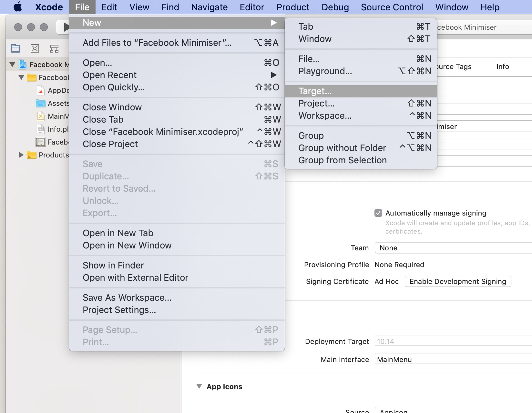Open the Find menu

pyautogui.click(x=170, y=7)
